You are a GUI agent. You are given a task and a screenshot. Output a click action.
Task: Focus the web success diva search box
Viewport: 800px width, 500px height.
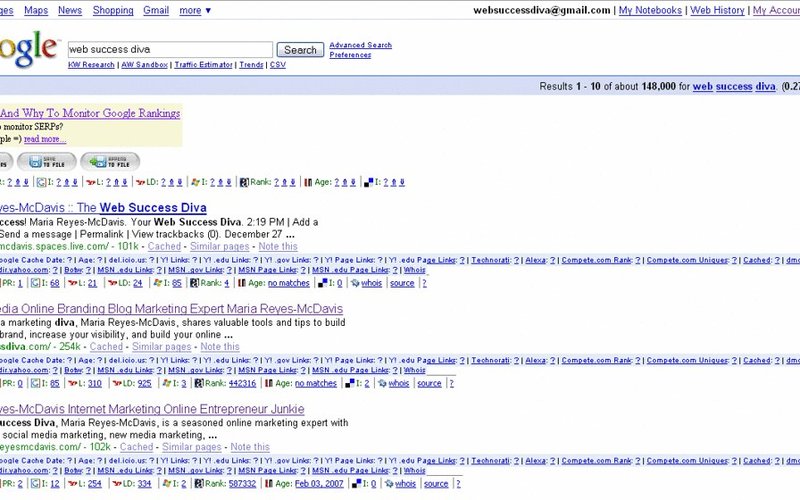pyautogui.click(x=170, y=49)
